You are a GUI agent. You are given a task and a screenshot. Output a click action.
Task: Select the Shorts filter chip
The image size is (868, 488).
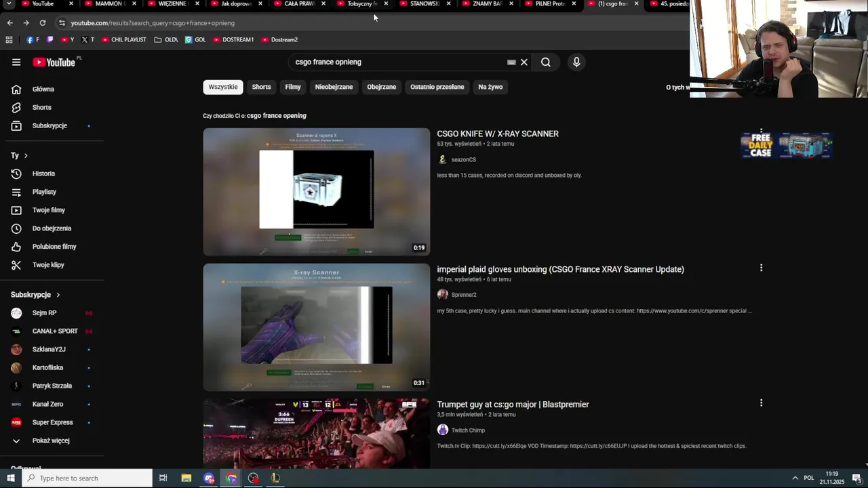261,87
